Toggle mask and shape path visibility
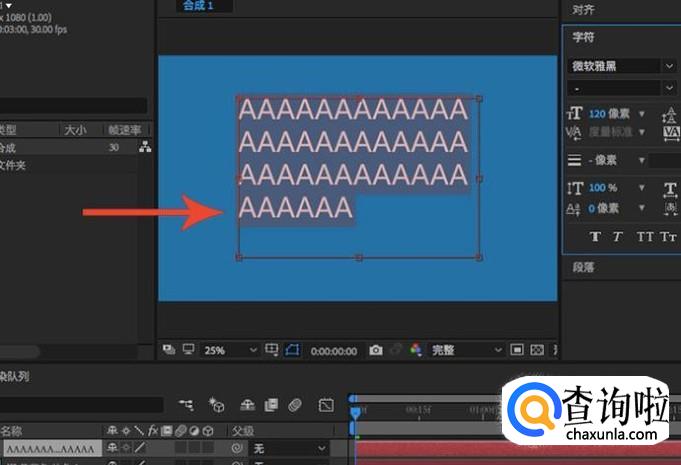The image size is (681, 465). [x=293, y=350]
